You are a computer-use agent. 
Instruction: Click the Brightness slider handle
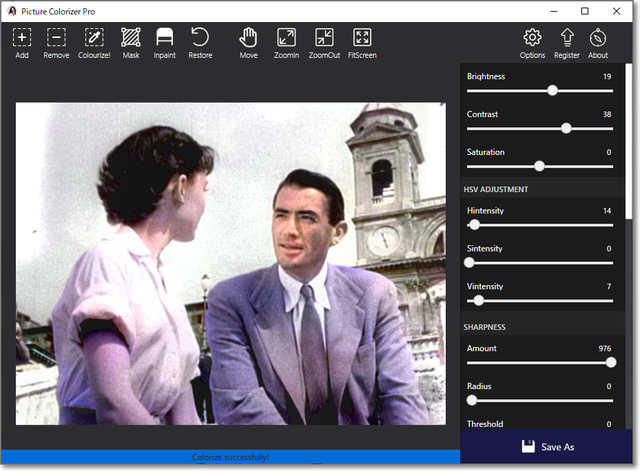pos(552,90)
